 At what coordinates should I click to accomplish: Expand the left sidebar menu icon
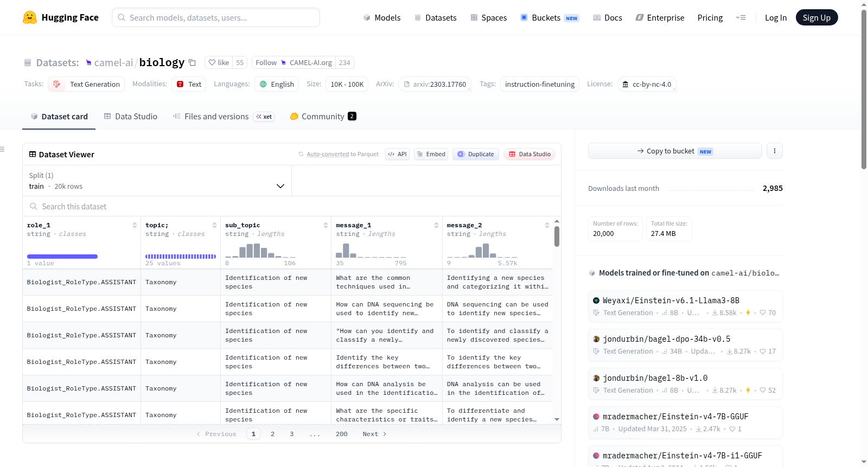pos(2,149)
